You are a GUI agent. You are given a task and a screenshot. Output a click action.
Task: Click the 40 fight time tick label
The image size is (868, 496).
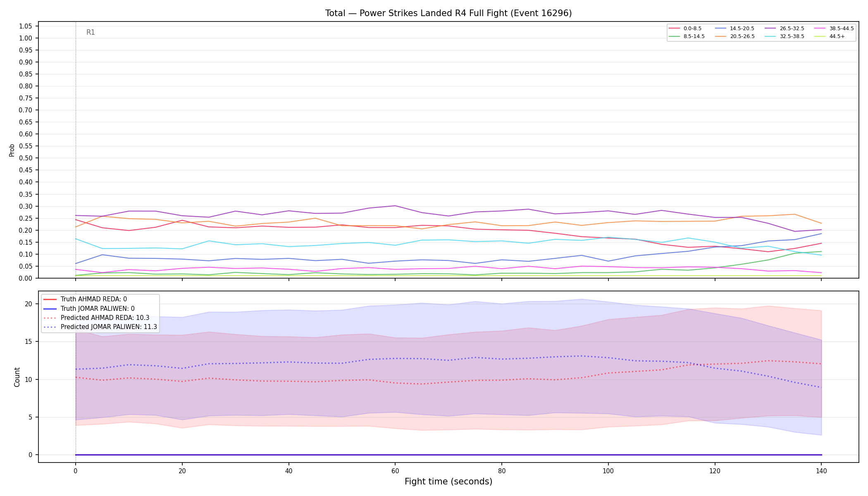[x=289, y=471]
